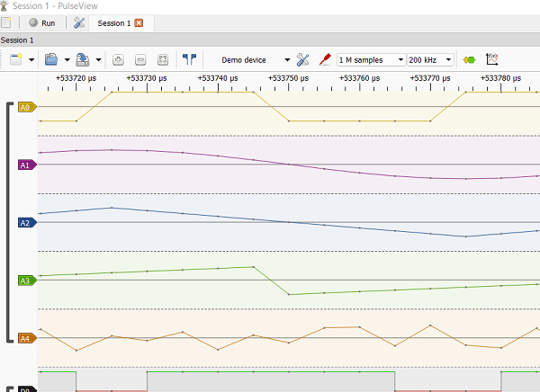Click the red probe channels icon
Screen dimensions: 540x392
(x=324, y=60)
